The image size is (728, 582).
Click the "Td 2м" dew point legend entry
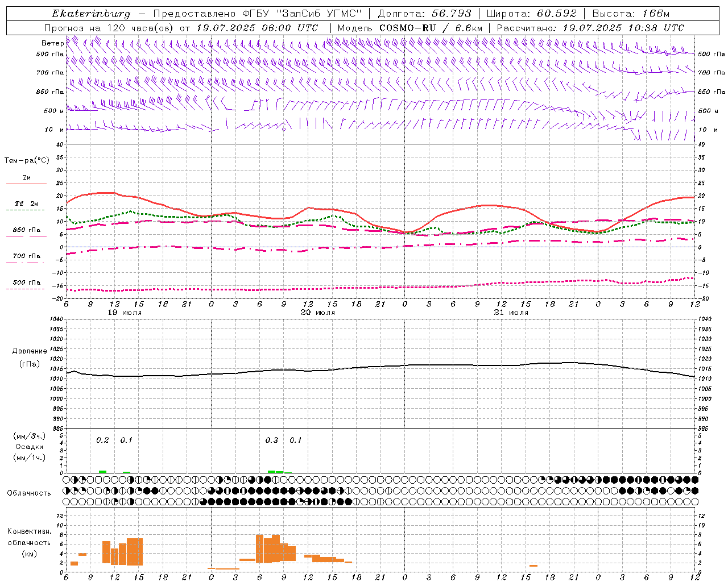pyautogui.click(x=26, y=203)
